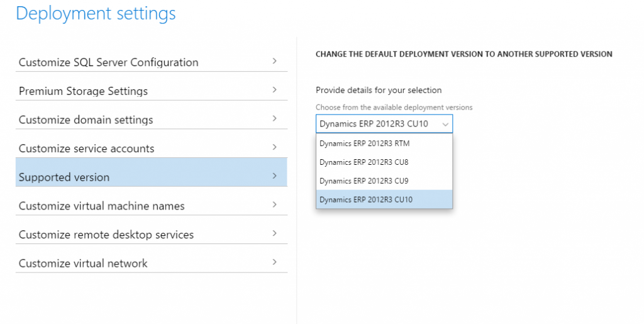Screen dimensions: 644x324
Task: Open Customize remote desktop services label
Action: [106, 235]
